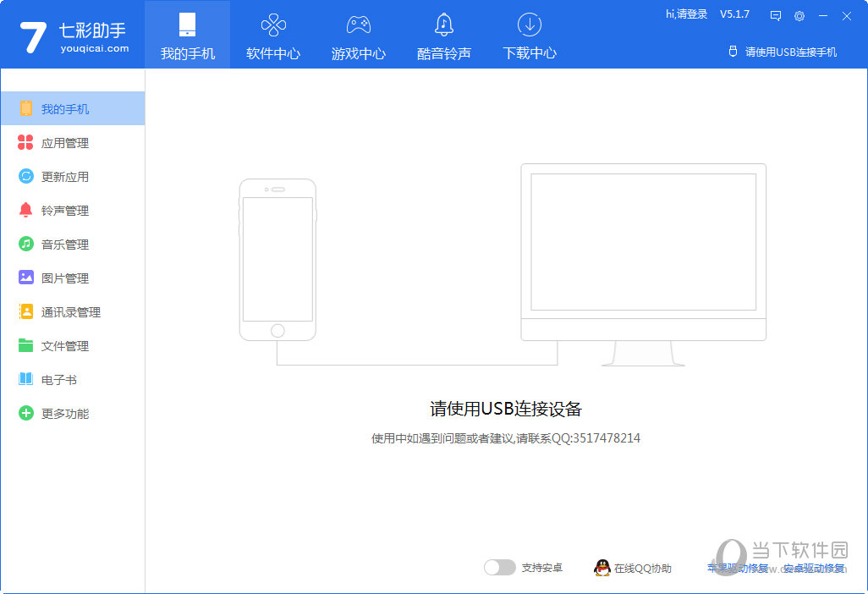Click the blue refresh icon for 更新应用

[25, 176]
